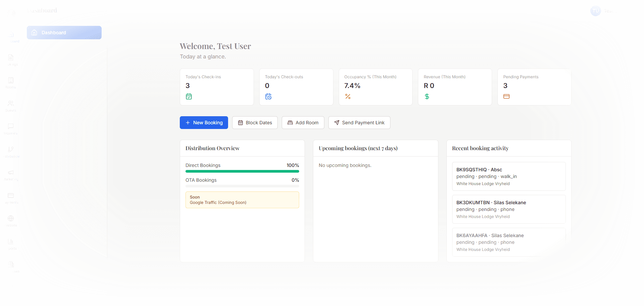Switch to the Dashboard tab
644x306 pixels.
[x=64, y=33]
